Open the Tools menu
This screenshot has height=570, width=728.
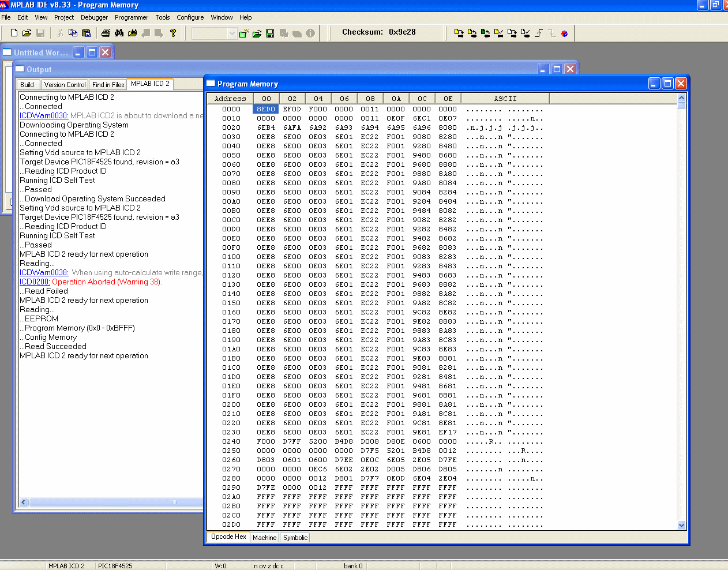pos(163,17)
